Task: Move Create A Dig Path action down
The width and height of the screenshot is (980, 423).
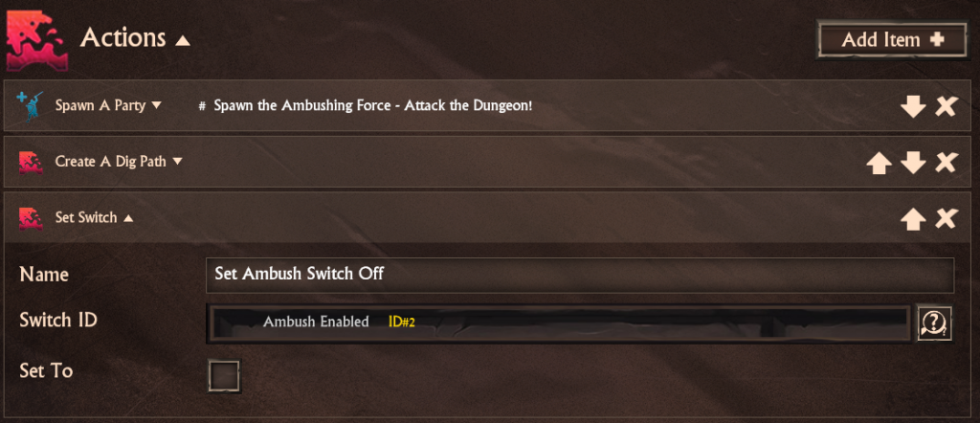Action: [912, 163]
